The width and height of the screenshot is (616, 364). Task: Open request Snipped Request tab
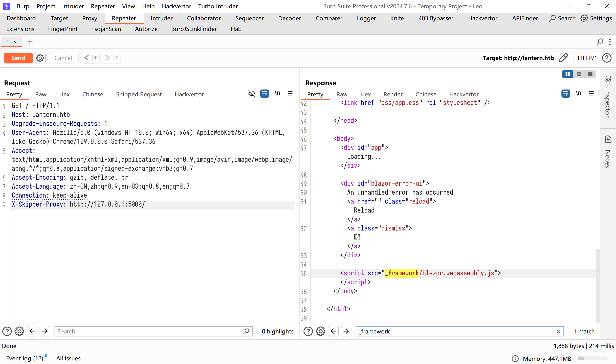pyautogui.click(x=139, y=94)
